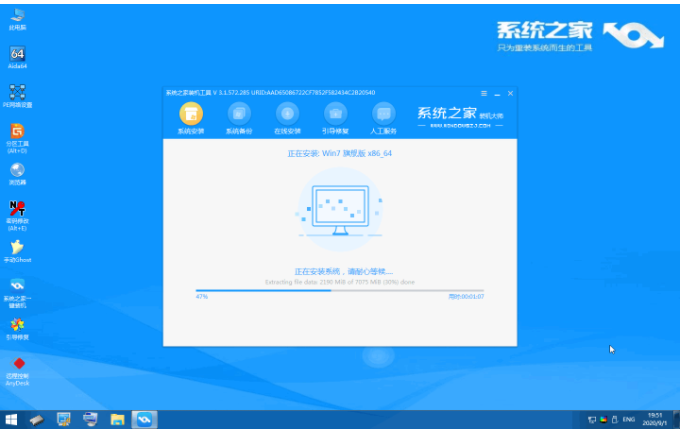
Task: Open the 浏览器 desktop shortcut
Action: [x=18, y=172]
